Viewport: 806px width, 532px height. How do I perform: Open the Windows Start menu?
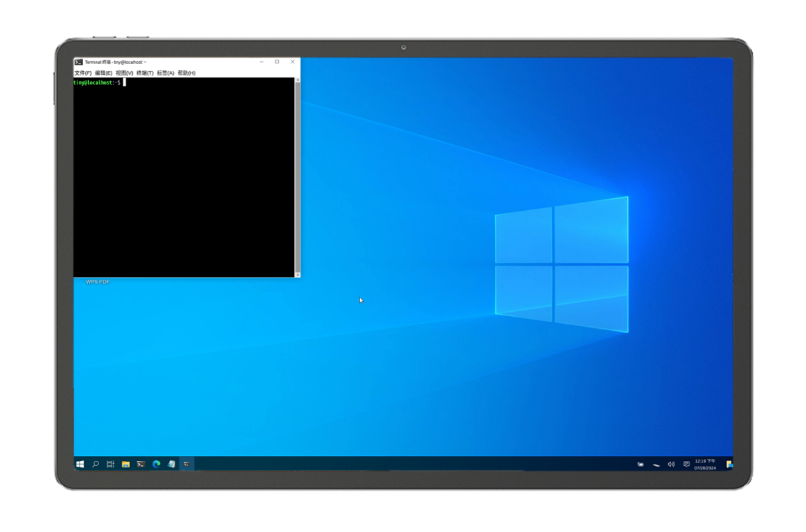coord(80,464)
